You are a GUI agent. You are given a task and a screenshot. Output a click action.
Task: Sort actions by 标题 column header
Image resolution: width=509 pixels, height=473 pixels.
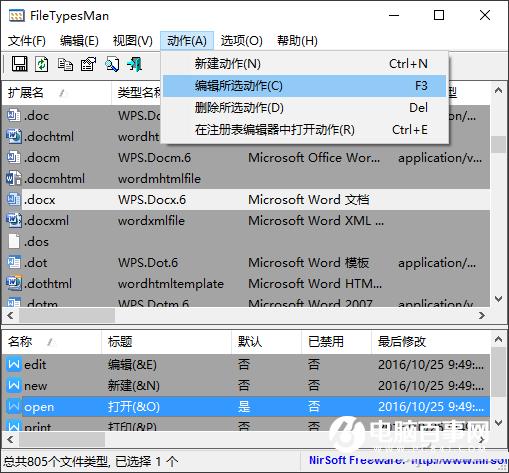point(166,341)
